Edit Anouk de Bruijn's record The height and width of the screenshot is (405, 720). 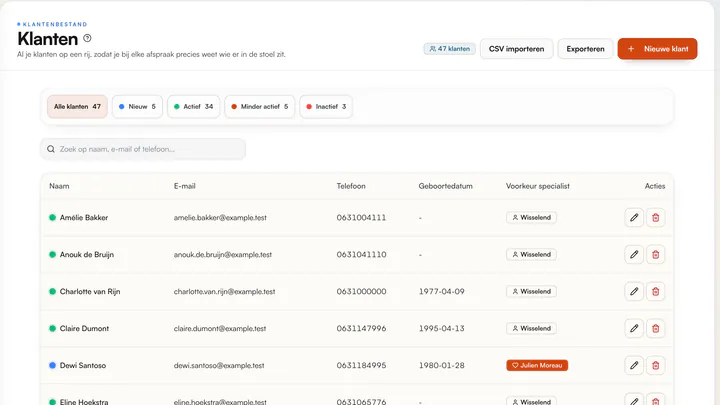[634, 254]
